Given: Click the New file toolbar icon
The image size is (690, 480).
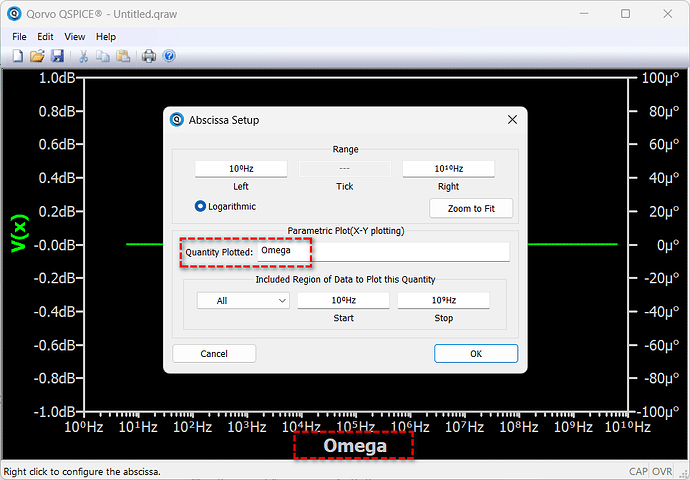Looking at the screenshot, I should point(17,56).
